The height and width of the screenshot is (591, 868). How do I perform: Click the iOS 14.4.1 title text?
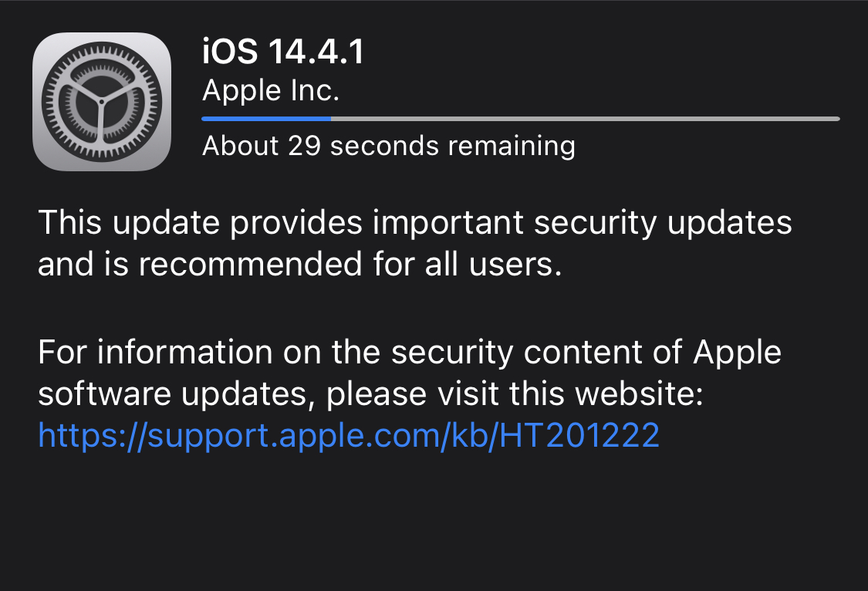282,52
